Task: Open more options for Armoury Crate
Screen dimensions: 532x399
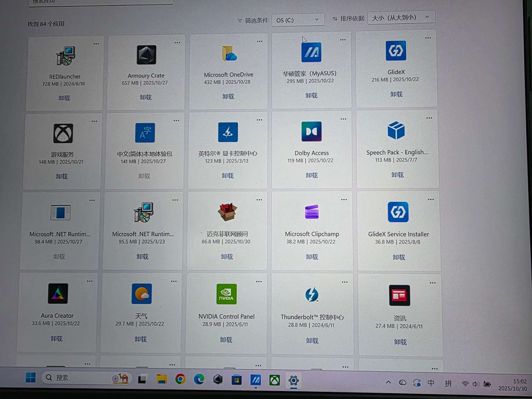Action: point(177,42)
